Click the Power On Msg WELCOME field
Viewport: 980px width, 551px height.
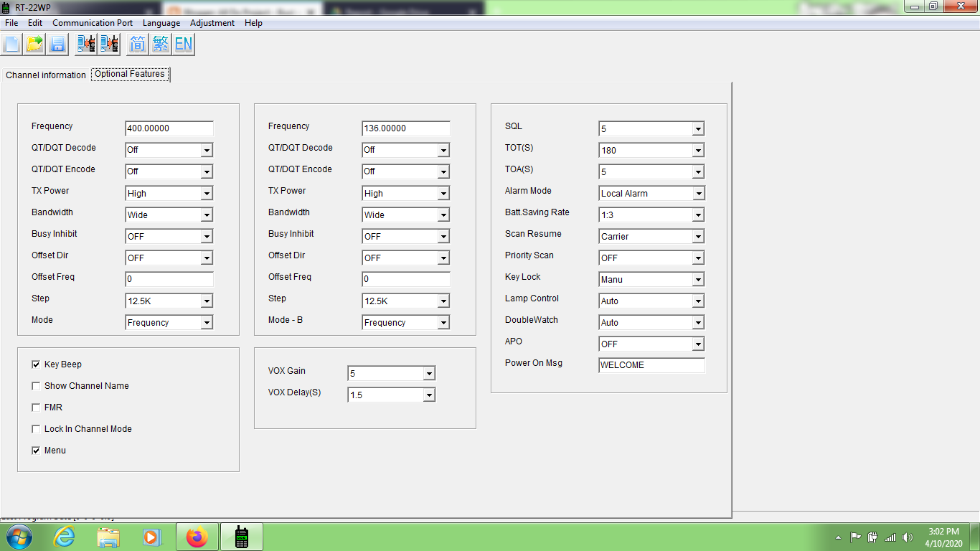pos(651,365)
